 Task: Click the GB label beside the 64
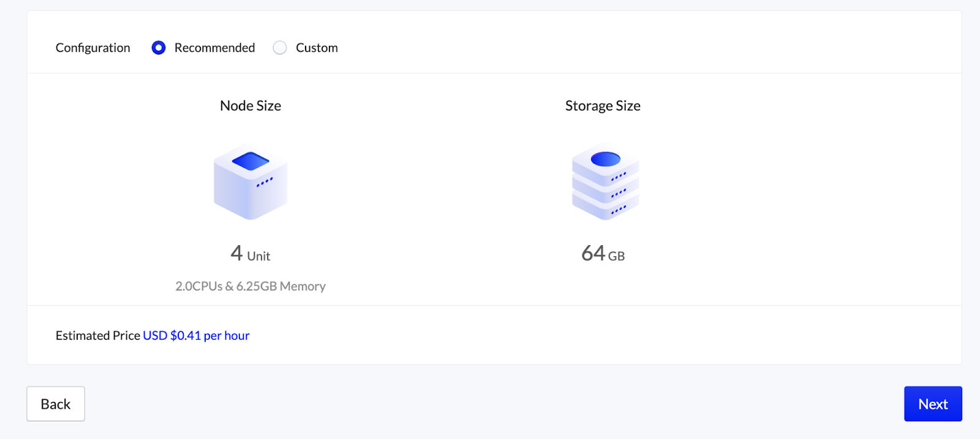tap(616, 256)
